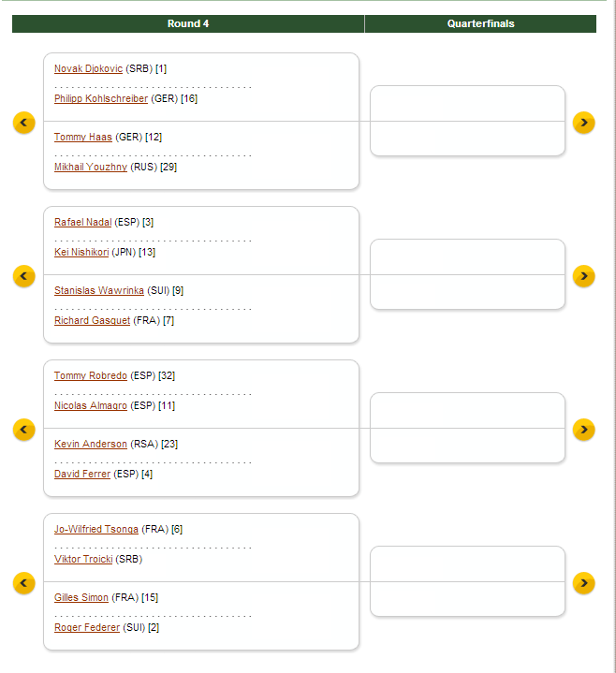The height and width of the screenshot is (673, 616).
Task: Click the Philipp Kohlschreiber link
Action: point(101,99)
